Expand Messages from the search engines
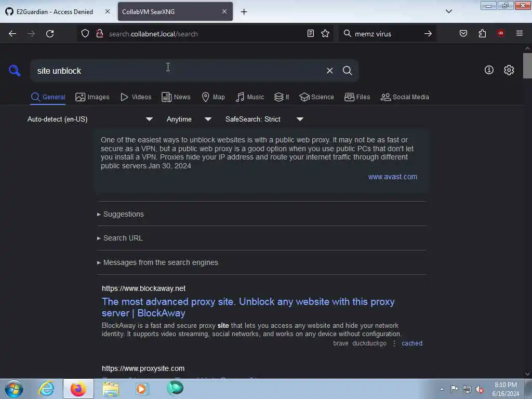Image resolution: width=532 pixels, height=399 pixels. point(157,262)
